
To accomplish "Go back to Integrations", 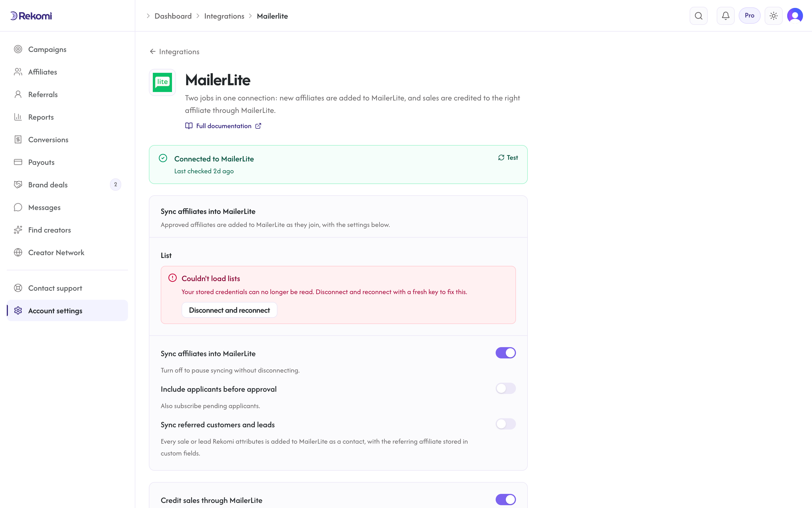I will coord(175,51).
